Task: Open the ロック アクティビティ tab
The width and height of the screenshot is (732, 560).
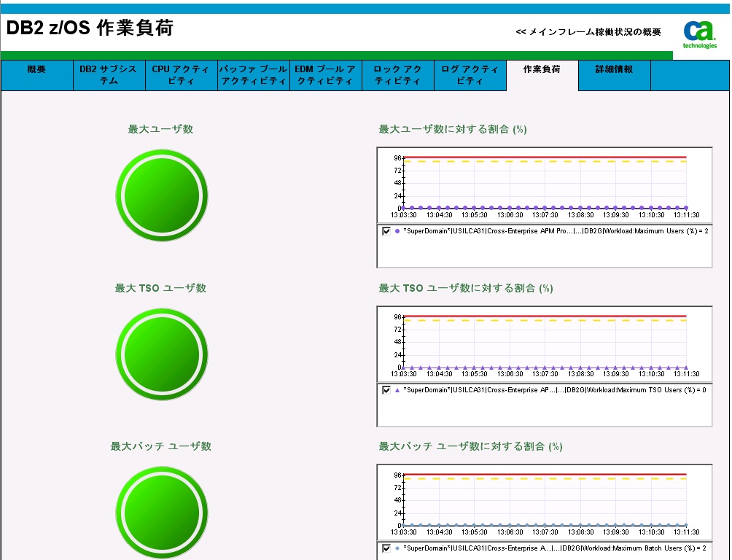Action: point(397,75)
